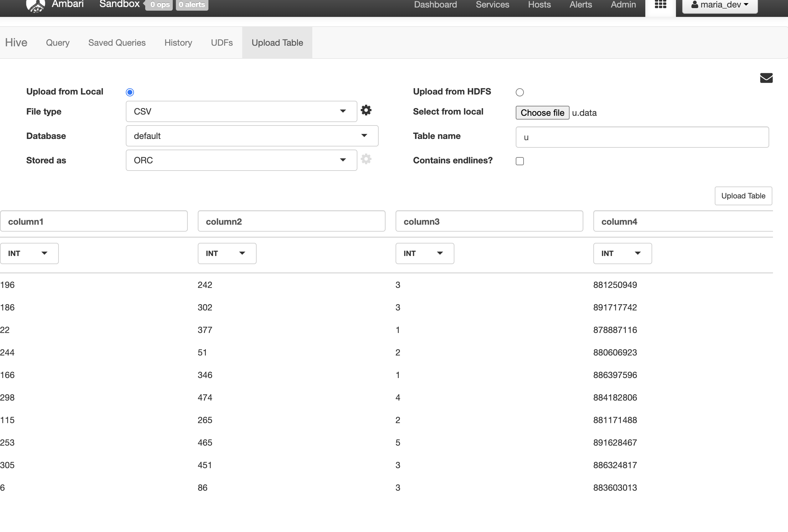
Task: Open the Upload Table tab
Action: [277, 42]
